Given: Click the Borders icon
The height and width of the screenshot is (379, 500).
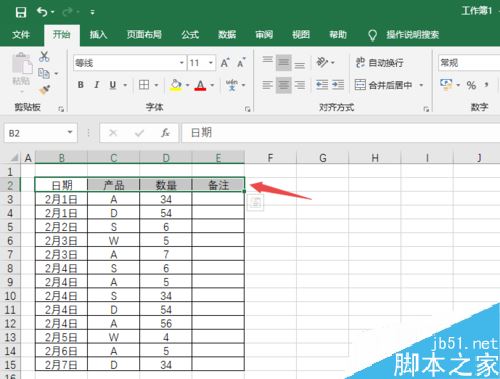Looking at the screenshot, I should coord(144,85).
